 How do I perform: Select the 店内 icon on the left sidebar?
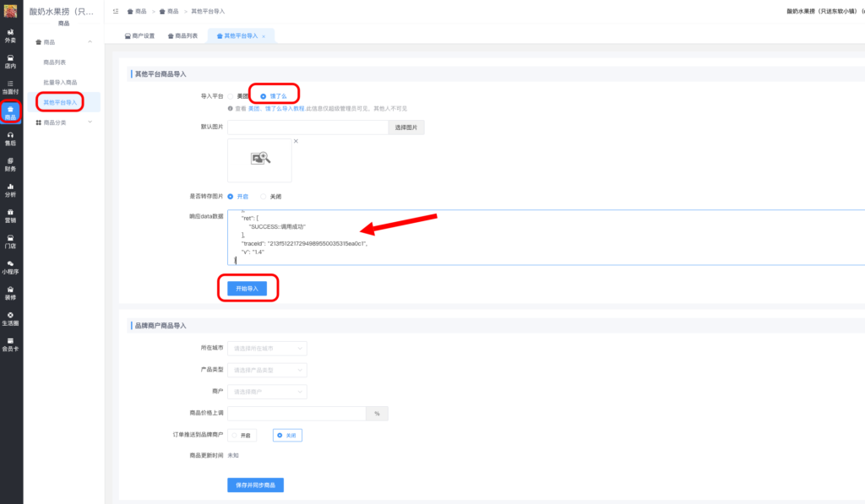click(10, 63)
